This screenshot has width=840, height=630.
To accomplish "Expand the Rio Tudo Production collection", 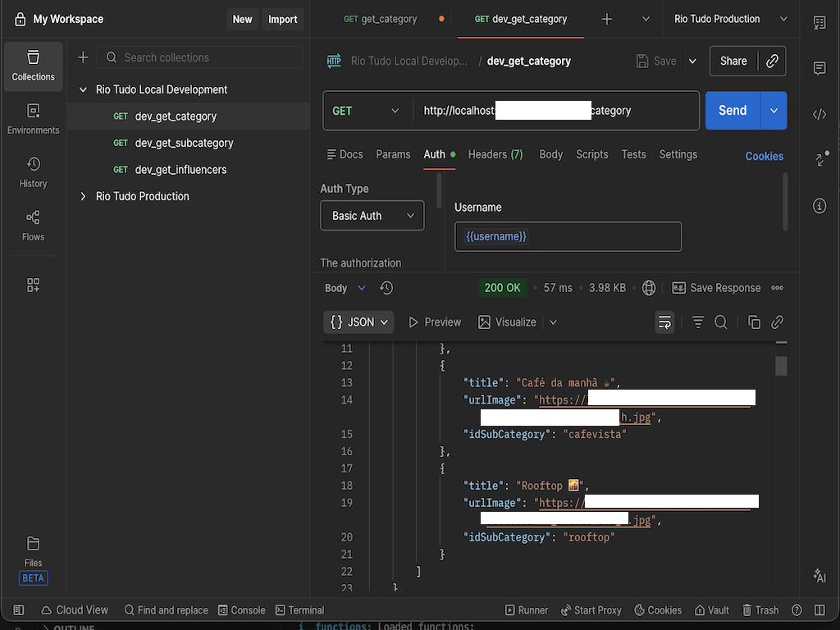I will (x=83, y=197).
